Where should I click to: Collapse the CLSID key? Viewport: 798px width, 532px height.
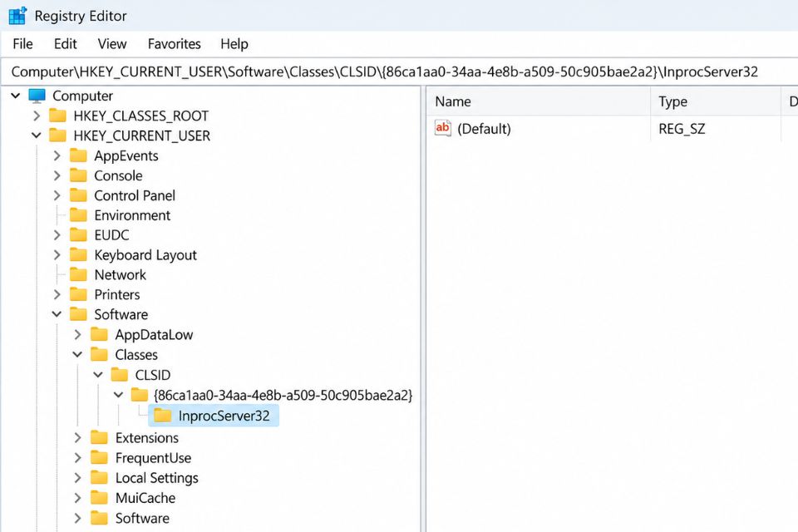98,375
